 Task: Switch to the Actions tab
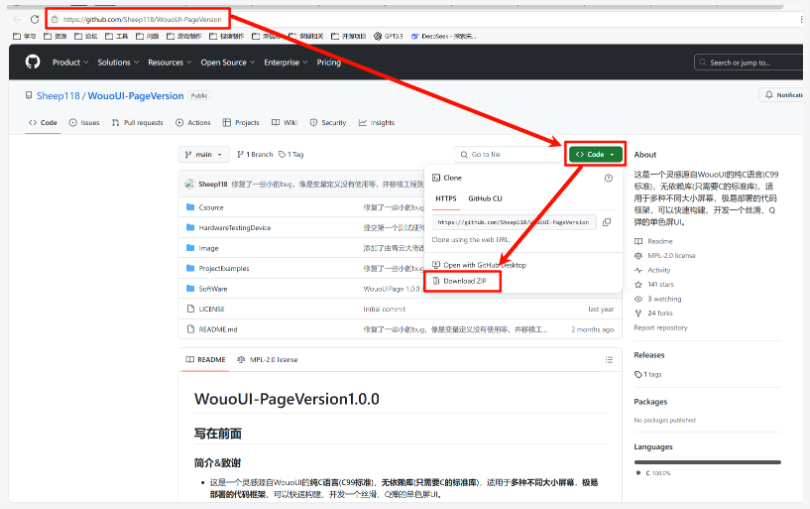[193, 122]
